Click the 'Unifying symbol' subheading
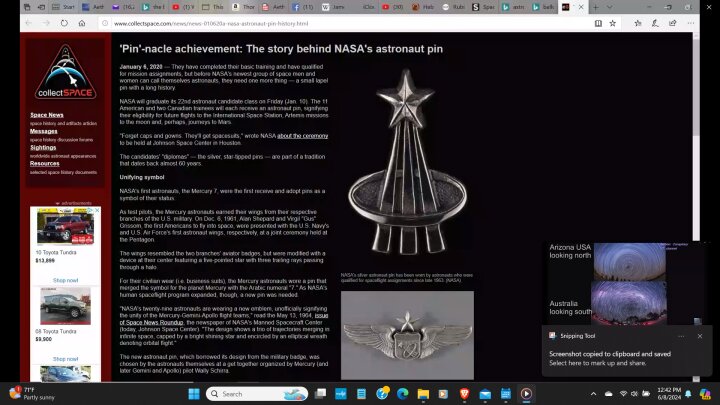The width and height of the screenshot is (720, 405). (142, 177)
